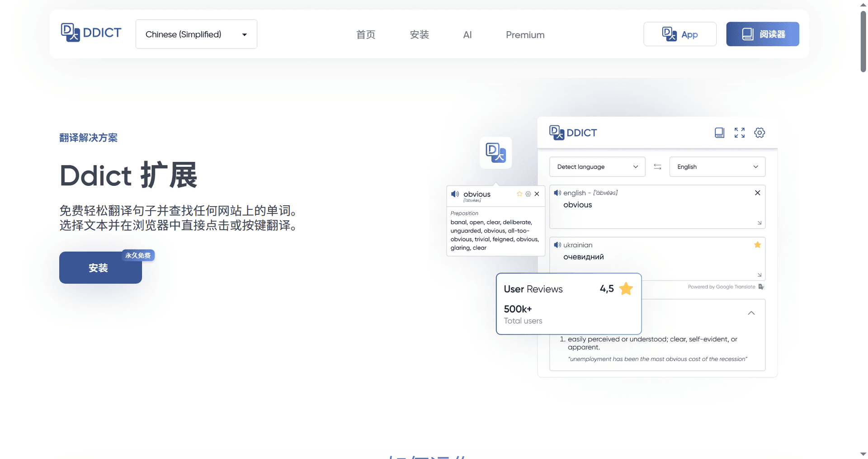Open the 阅读器 reader button

(x=762, y=34)
